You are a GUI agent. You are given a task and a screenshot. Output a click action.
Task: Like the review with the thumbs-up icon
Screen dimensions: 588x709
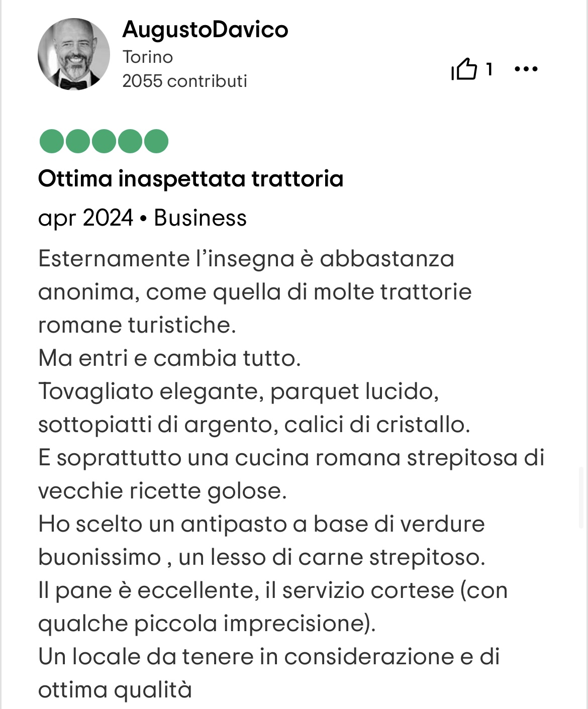[x=464, y=69]
